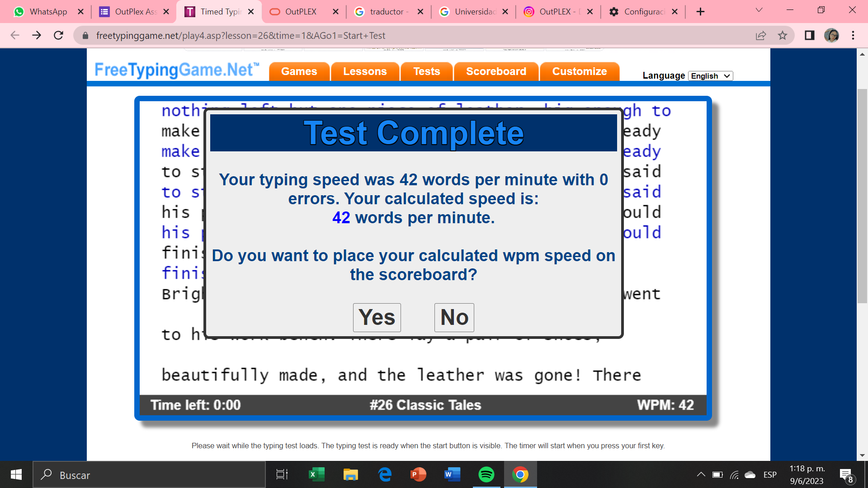Screen dimensions: 868x488
Task: Reload the current page
Action: [58, 35]
